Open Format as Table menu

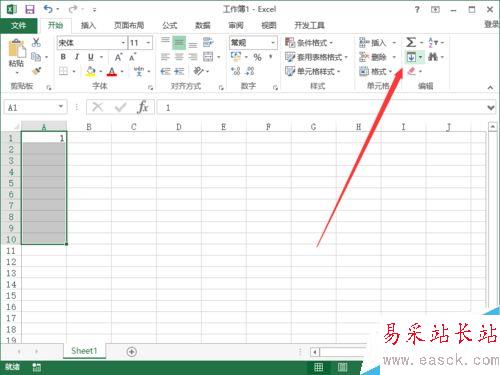pos(316,57)
